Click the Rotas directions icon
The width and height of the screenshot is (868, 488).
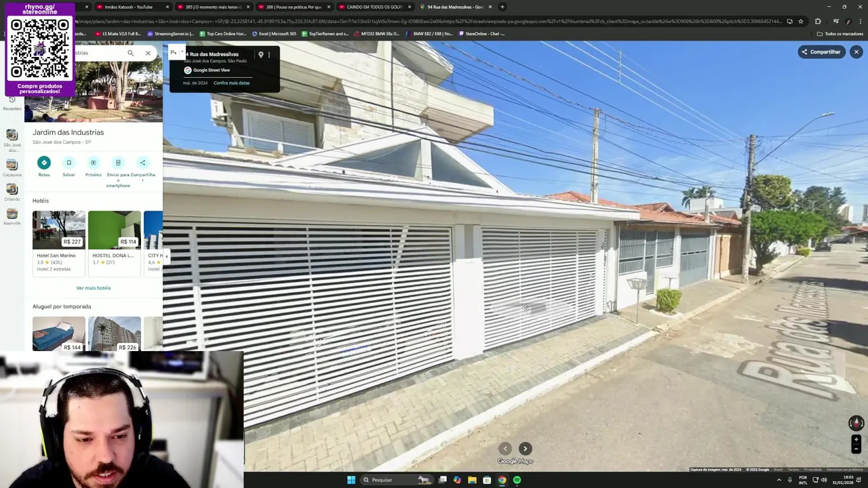(44, 163)
